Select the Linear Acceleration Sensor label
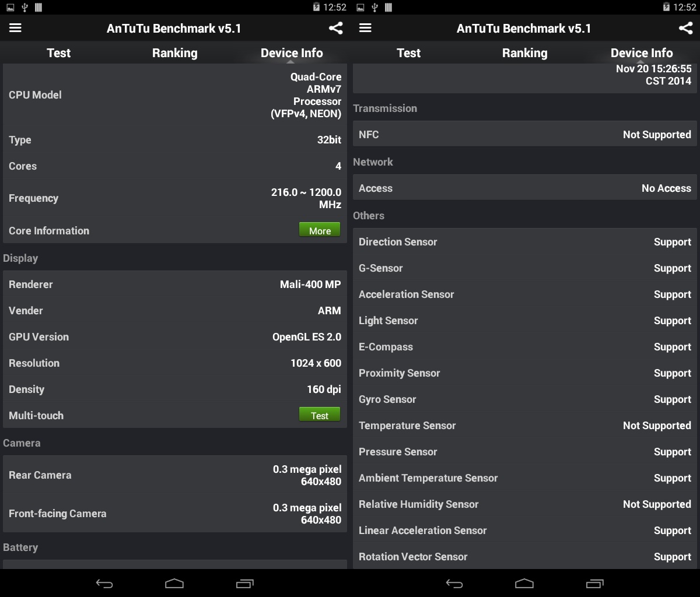This screenshot has height=597, width=700. [423, 531]
